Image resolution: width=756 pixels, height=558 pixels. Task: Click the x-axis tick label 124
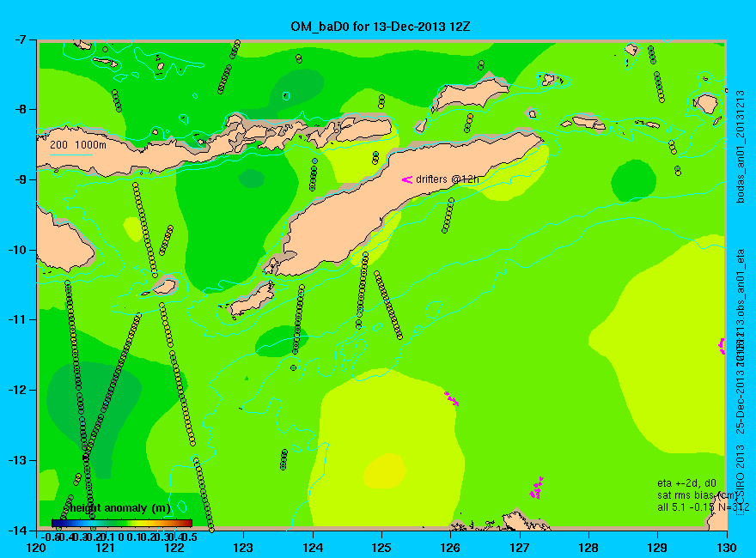point(313,548)
